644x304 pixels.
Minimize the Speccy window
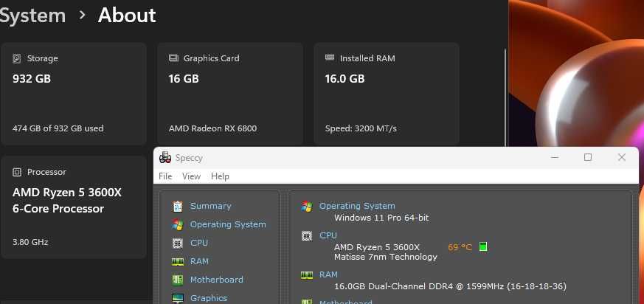[555, 157]
